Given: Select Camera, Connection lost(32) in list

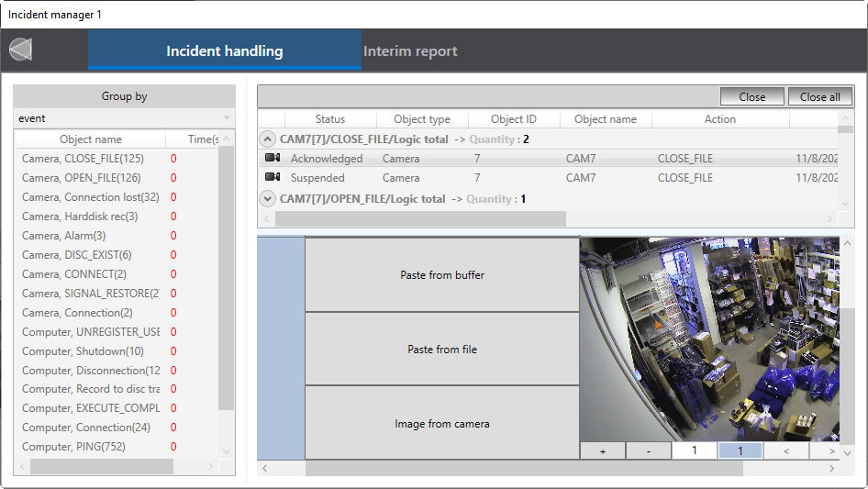Looking at the screenshot, I should point(90,197).
